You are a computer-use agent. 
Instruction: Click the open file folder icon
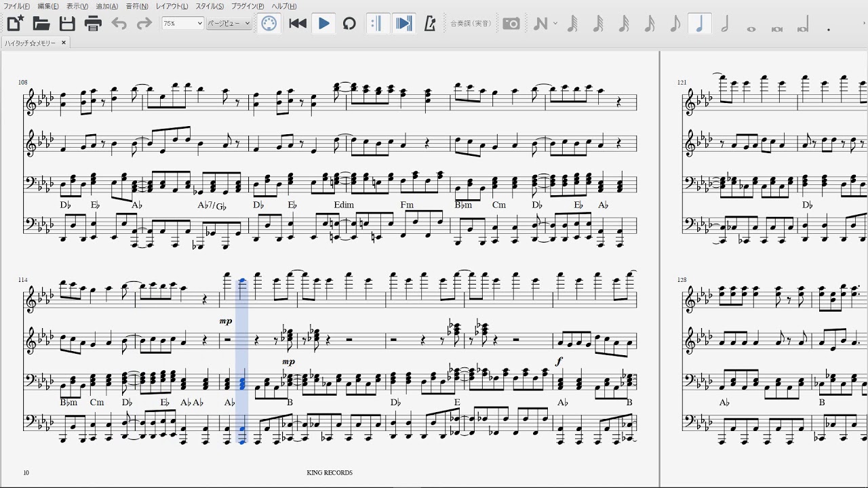[41, 24]
